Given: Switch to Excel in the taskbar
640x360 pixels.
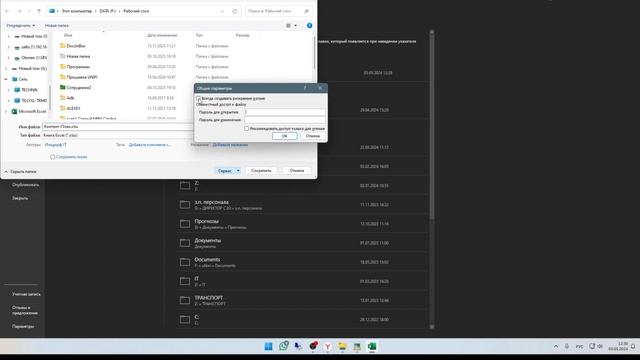Looking at the screenshot, I should coord(371,347).
